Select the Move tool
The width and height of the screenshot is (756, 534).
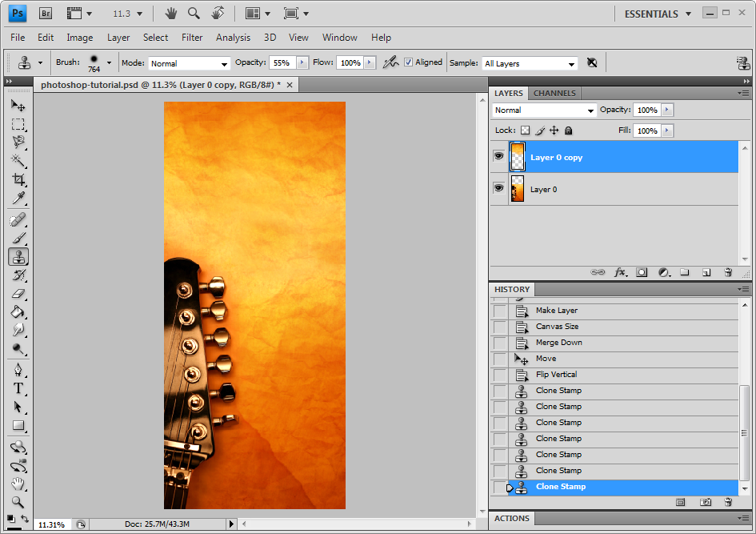tap(18, 105)
